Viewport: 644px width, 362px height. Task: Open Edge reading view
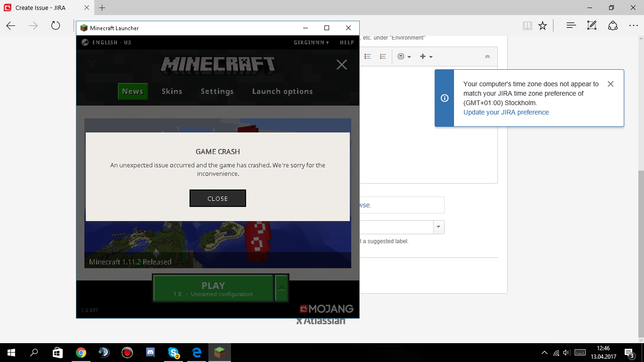pos(527,25)
